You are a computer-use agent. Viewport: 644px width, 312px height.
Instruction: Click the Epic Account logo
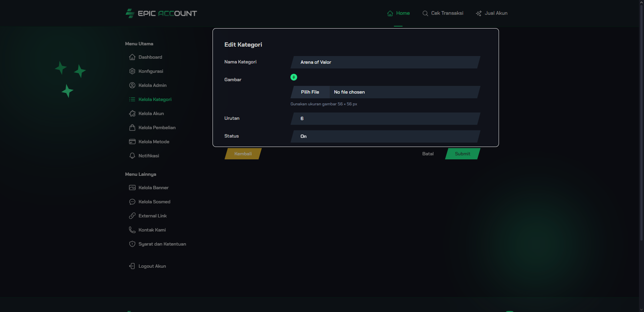click(161, 13)
